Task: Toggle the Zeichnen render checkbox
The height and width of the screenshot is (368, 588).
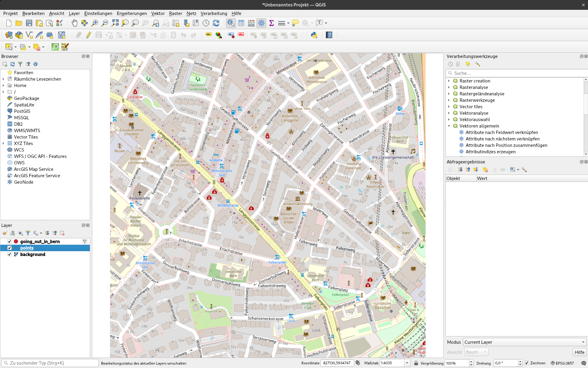Action: 527,363
